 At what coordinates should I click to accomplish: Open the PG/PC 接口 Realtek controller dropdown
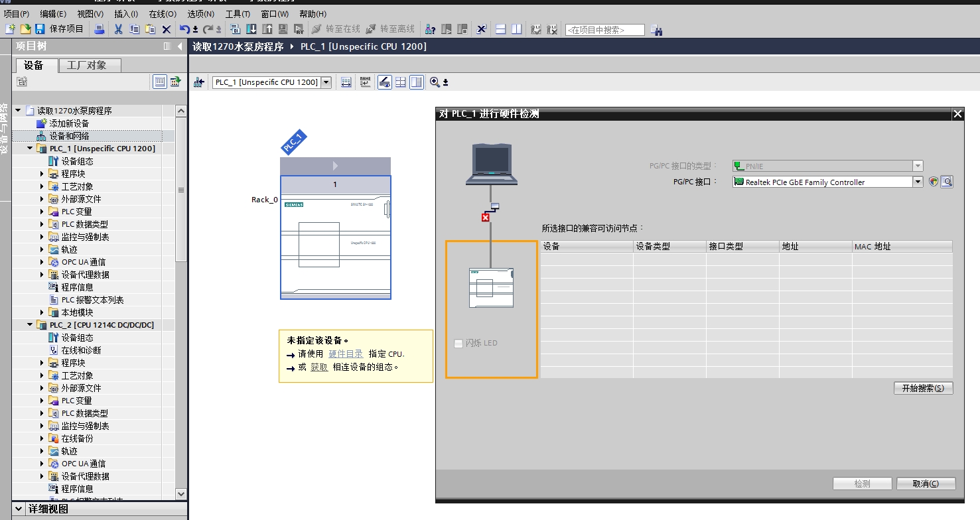click(918, 182)
